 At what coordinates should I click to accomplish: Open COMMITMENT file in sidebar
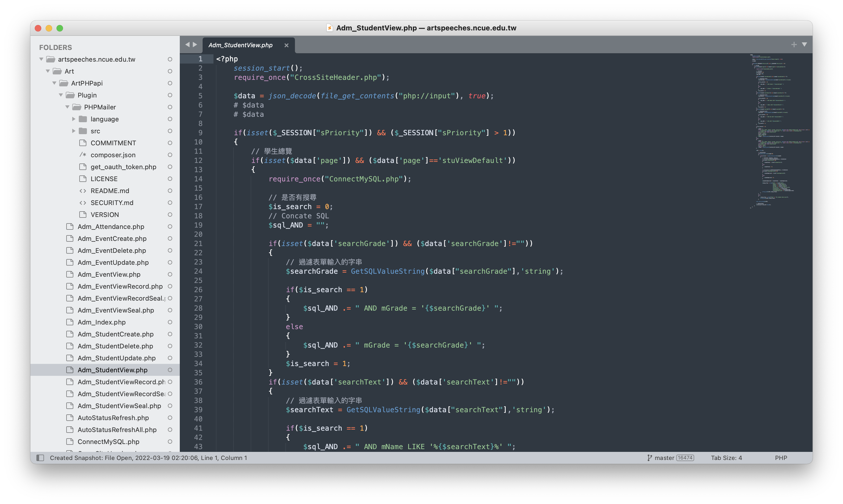click(113, 143)
